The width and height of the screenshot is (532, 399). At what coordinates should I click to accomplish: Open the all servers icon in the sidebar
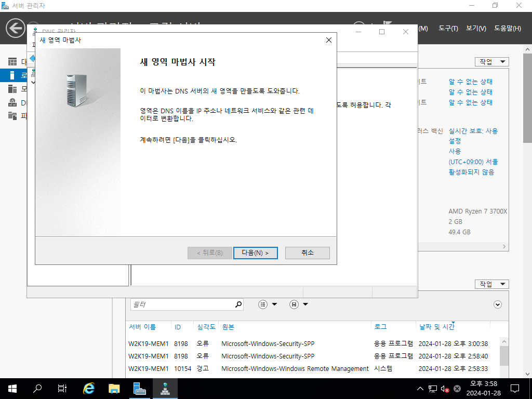click(12, 89)
